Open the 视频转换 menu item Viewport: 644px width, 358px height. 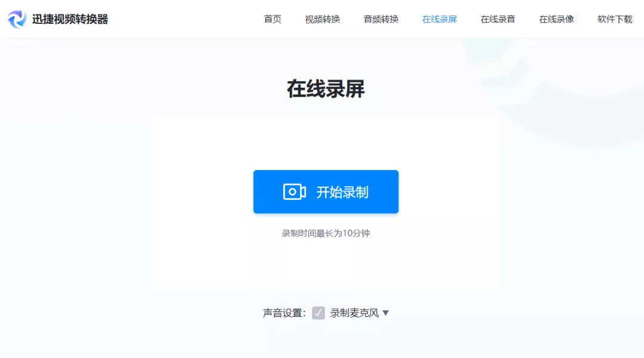(x=323, y=19)
